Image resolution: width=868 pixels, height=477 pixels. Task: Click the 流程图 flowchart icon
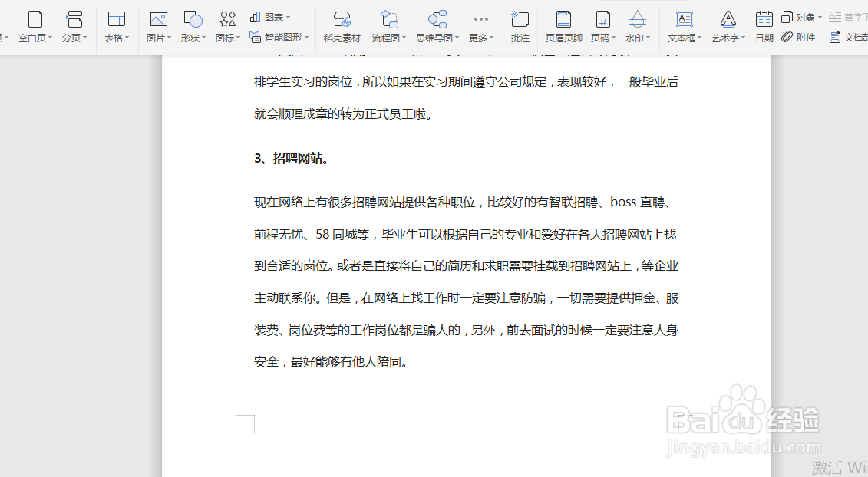click(388, 19)
